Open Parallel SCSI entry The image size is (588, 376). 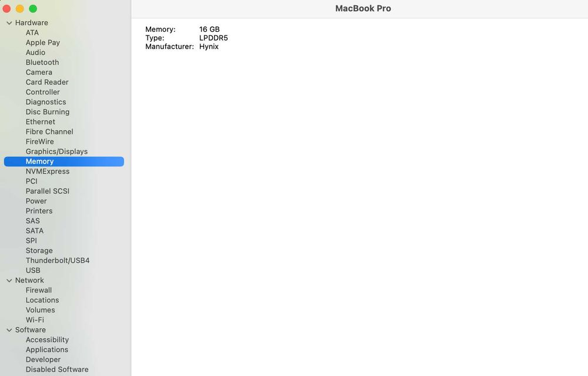coord(47,191)
